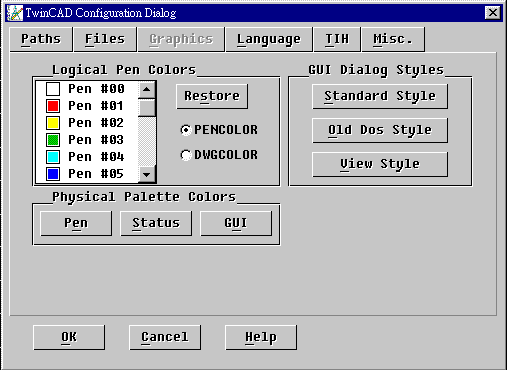Select the 'Pen #00' list entry
The width and height of the screenshot is (507, 371).
click(87, 89)
